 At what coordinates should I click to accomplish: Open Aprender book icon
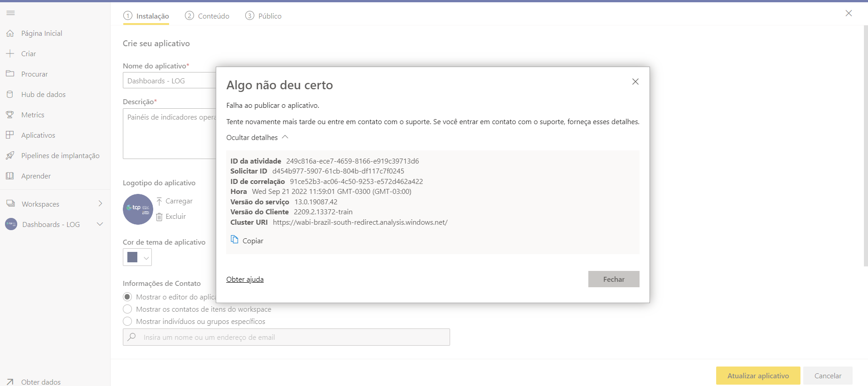[10, 176]
